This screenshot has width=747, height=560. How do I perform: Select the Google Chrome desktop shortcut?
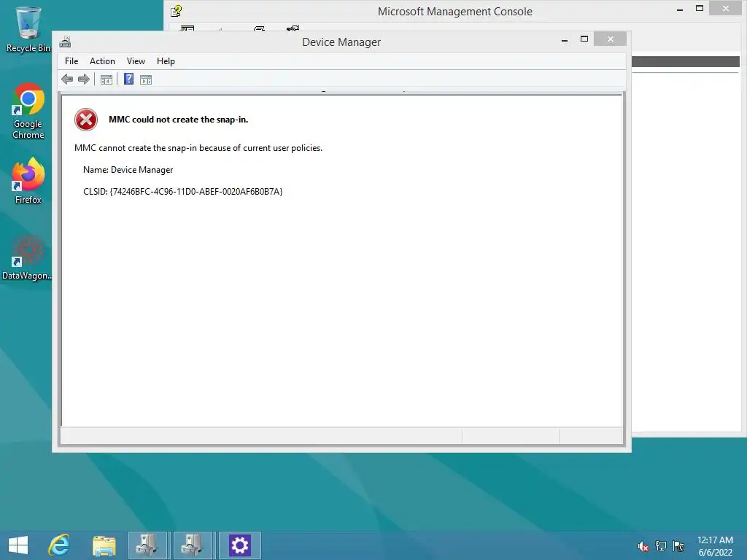click(28, 112)
